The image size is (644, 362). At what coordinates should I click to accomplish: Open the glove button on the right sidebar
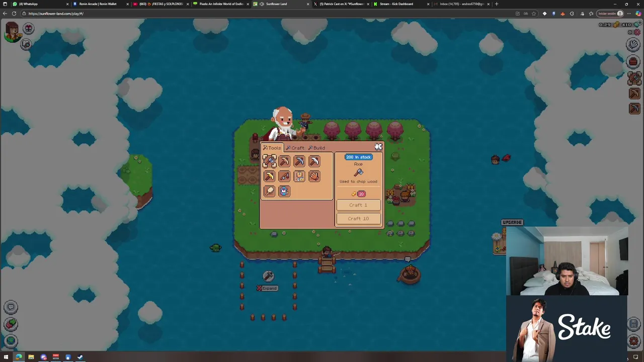point(633,45)
